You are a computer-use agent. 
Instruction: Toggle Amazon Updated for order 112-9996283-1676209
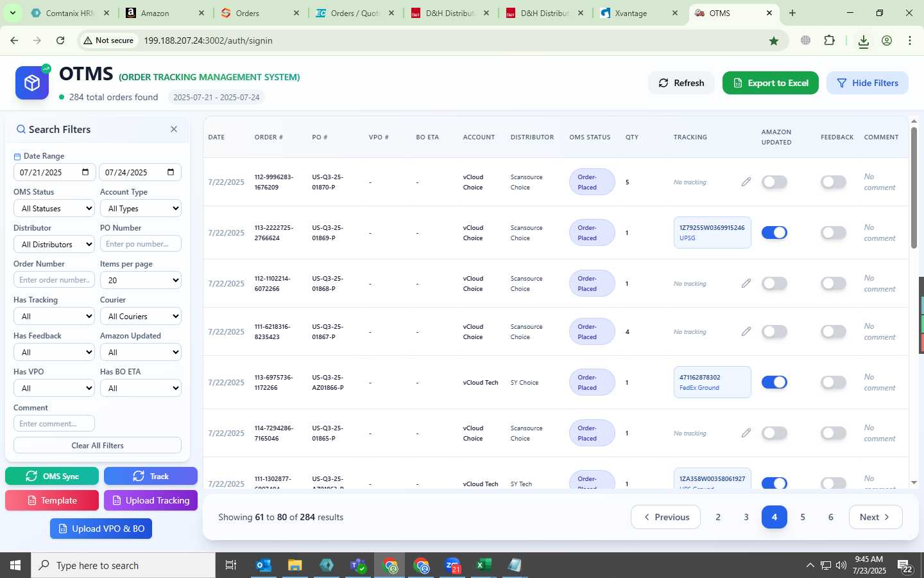click(x=774, y=182)
